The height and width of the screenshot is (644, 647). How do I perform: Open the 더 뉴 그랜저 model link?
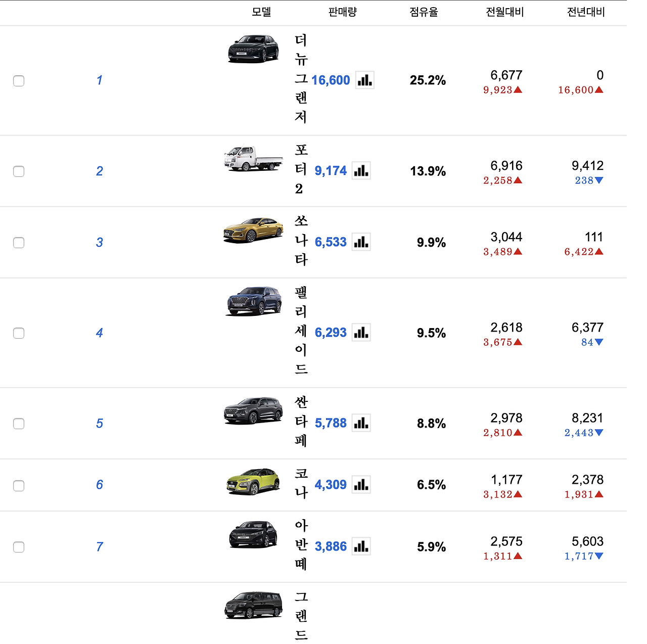tap(301, 78)
